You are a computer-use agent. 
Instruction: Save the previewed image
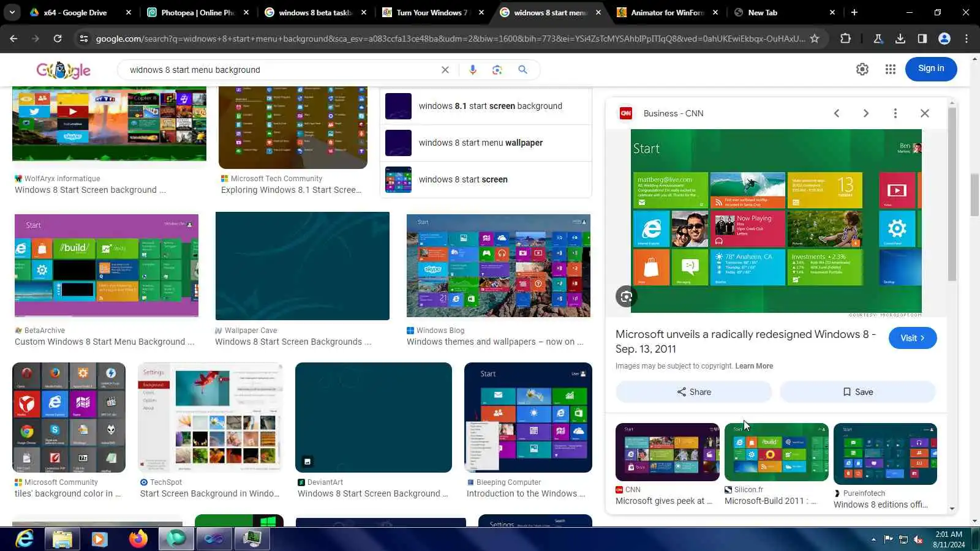point(858,392)
